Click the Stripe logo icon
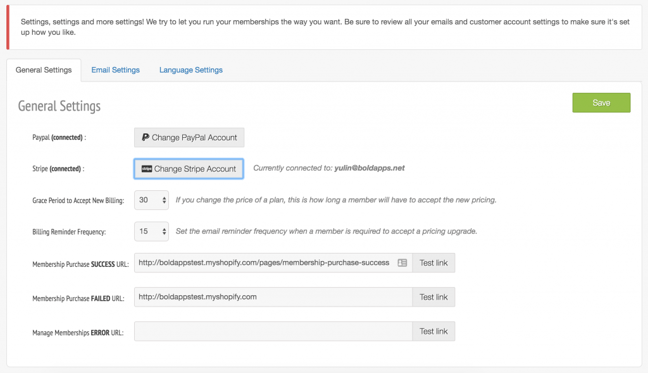 147,169
